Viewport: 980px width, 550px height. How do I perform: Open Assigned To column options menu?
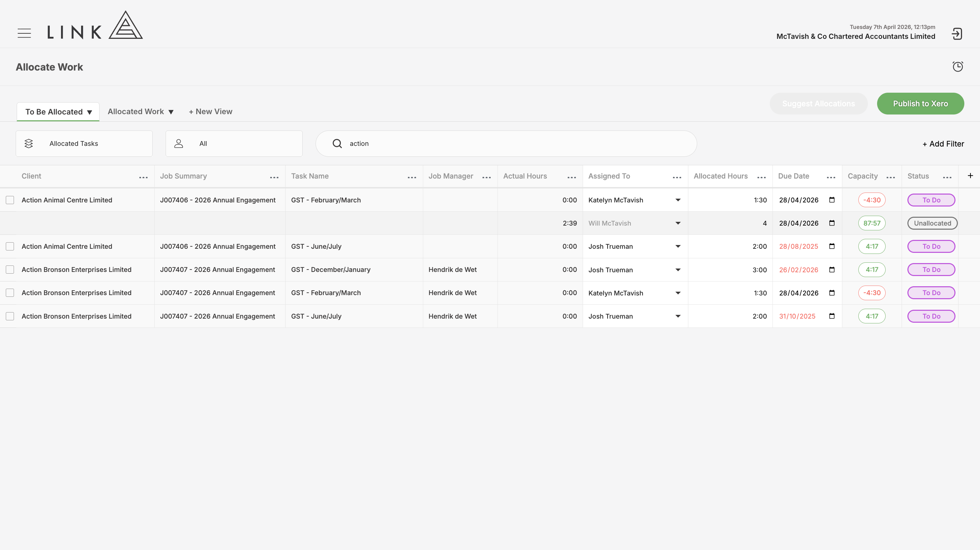(x=677, y=177)
